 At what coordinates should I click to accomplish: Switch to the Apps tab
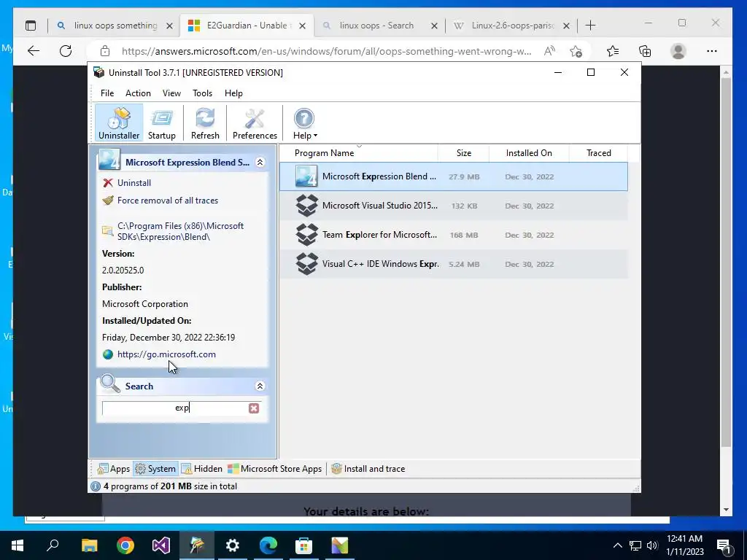(x=113, y=469)
